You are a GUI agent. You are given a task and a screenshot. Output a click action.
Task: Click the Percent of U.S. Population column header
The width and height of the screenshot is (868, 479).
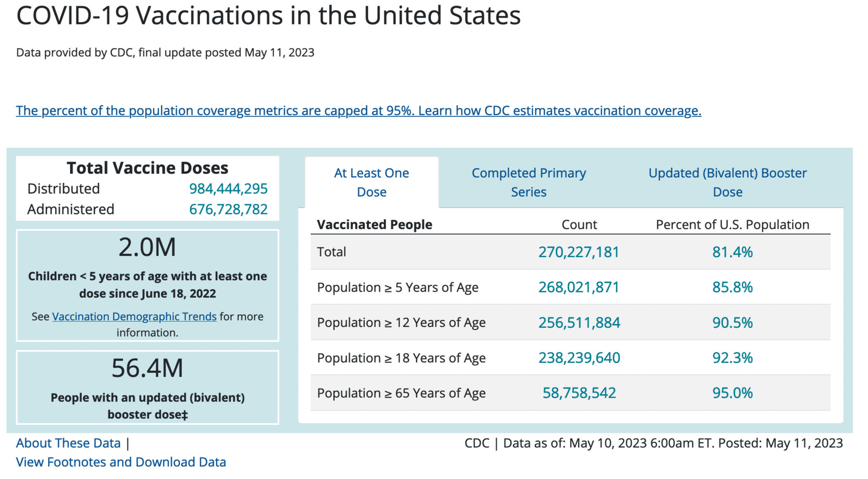coord(732,225)
